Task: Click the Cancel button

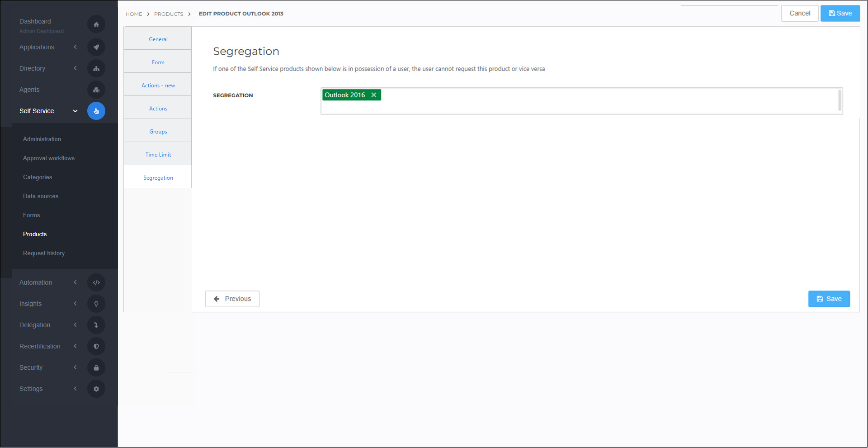Action: 799,14
